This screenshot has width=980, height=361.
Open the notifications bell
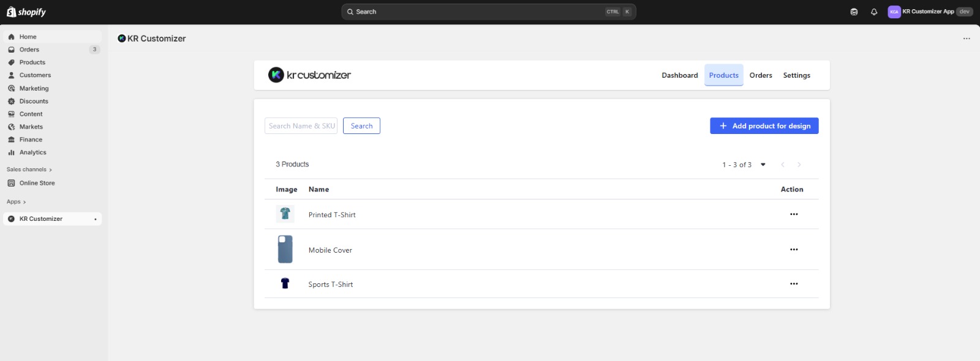click(874, 12)
